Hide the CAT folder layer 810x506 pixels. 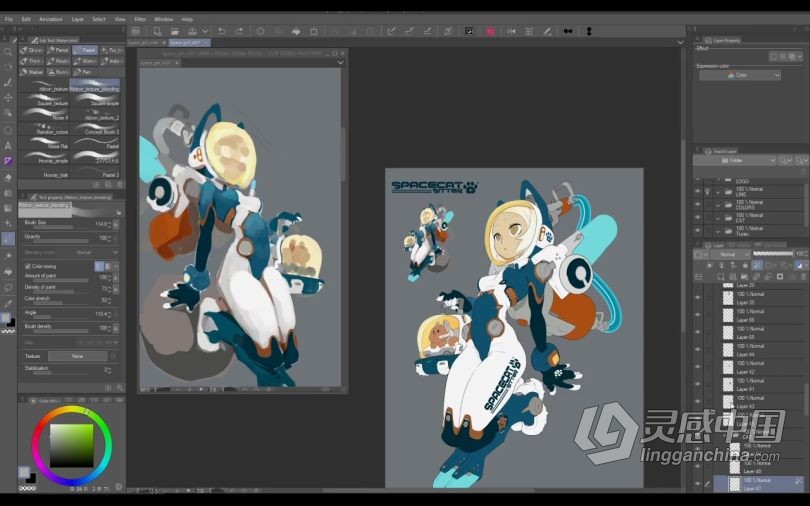698,217
